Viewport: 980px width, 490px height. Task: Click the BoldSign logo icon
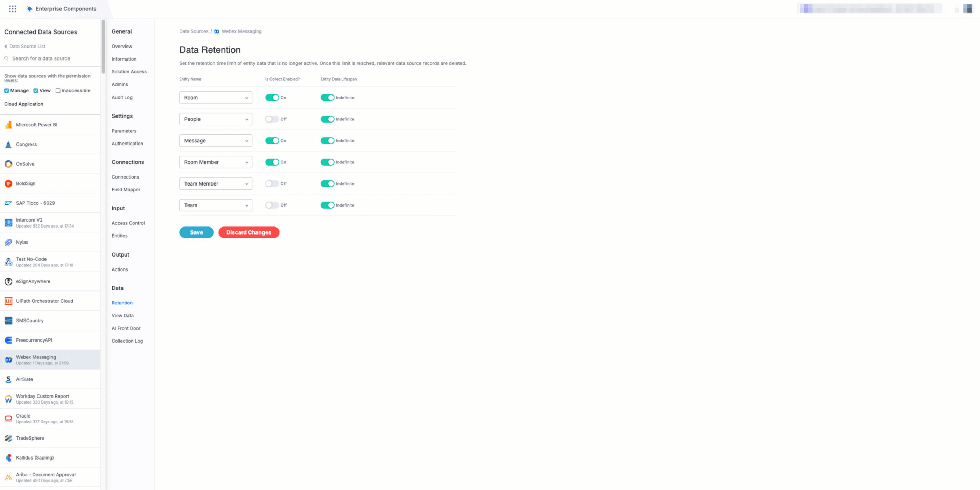point(8,184)
